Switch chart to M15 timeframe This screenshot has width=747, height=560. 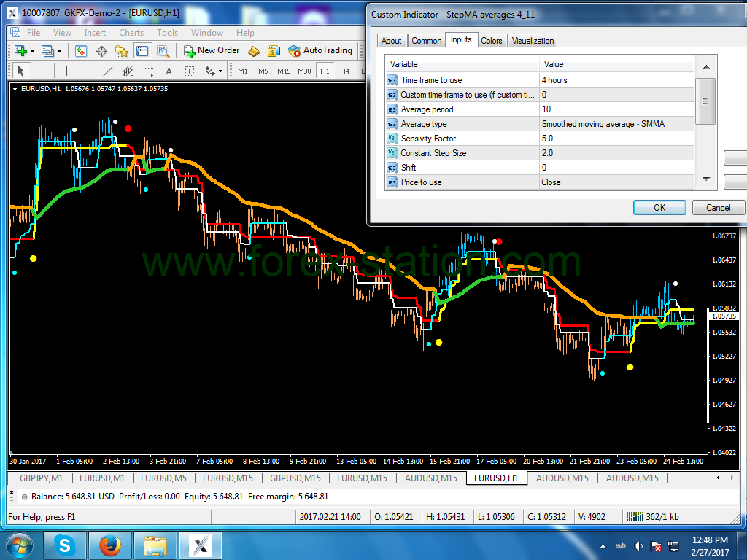[284, 71]
